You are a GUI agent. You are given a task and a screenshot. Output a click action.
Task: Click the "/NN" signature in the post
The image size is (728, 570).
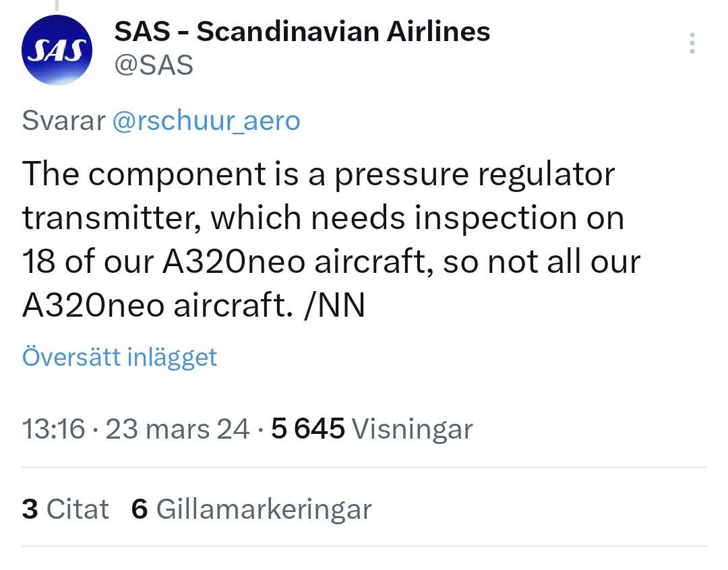[335, 305]
